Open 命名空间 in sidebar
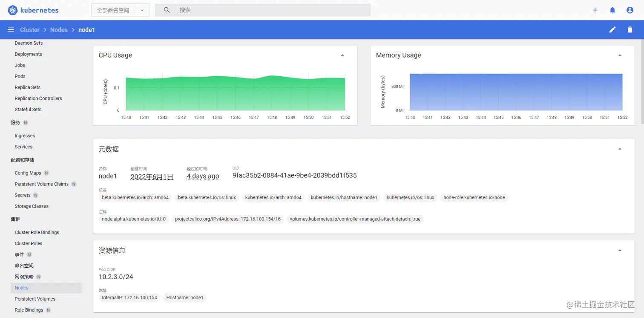The image size is (644, 318). [x=24, y=266]
